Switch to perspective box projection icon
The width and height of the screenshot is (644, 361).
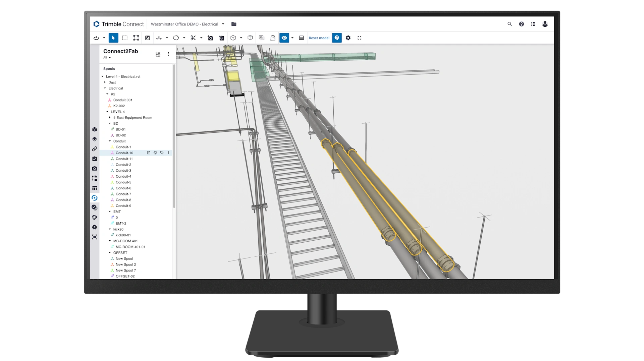250,38
